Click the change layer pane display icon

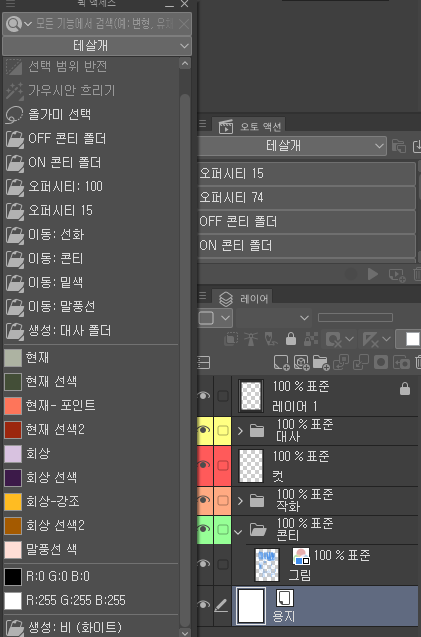pos(203,362)
